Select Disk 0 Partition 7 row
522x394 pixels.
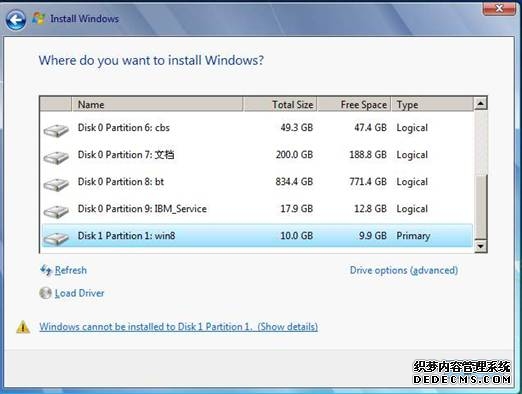pos(257,155)
